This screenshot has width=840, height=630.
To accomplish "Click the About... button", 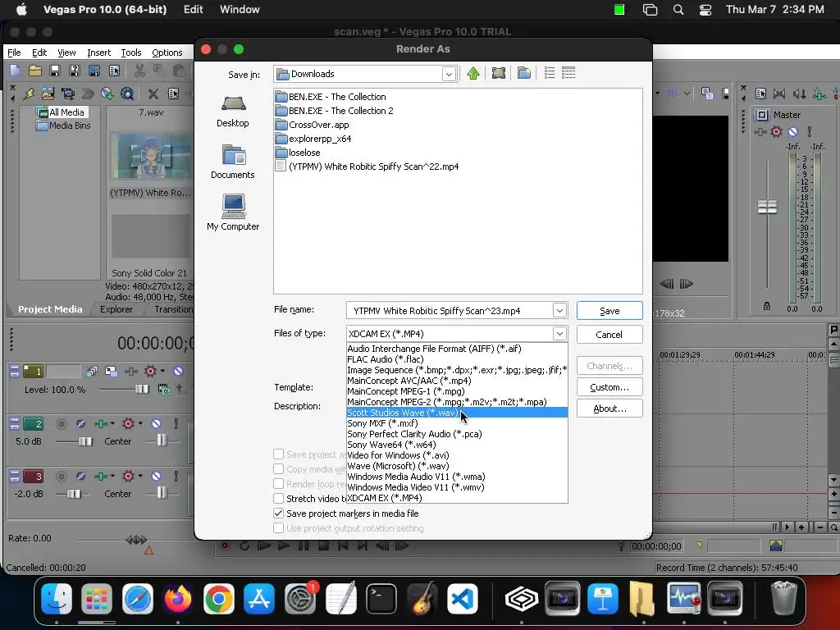I will coord(609,409).
